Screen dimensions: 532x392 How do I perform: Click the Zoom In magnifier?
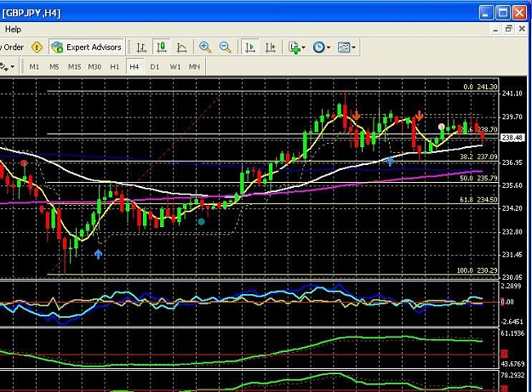[205, 47]
